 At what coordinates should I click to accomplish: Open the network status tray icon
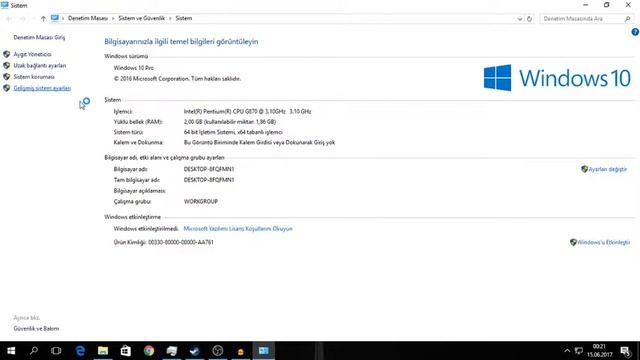coord(578,351)
